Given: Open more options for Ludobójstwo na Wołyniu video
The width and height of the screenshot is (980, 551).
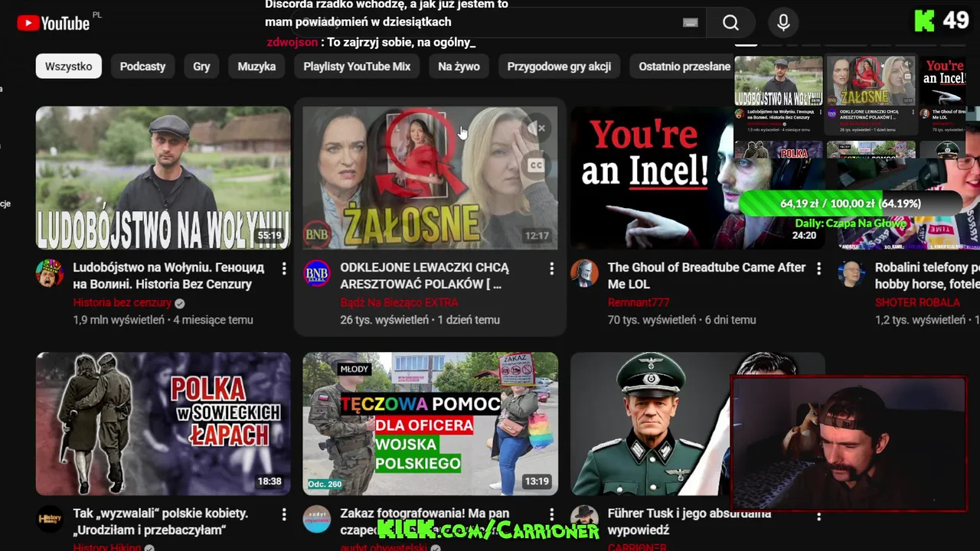Looking at the screenshot, I should 284,269.
